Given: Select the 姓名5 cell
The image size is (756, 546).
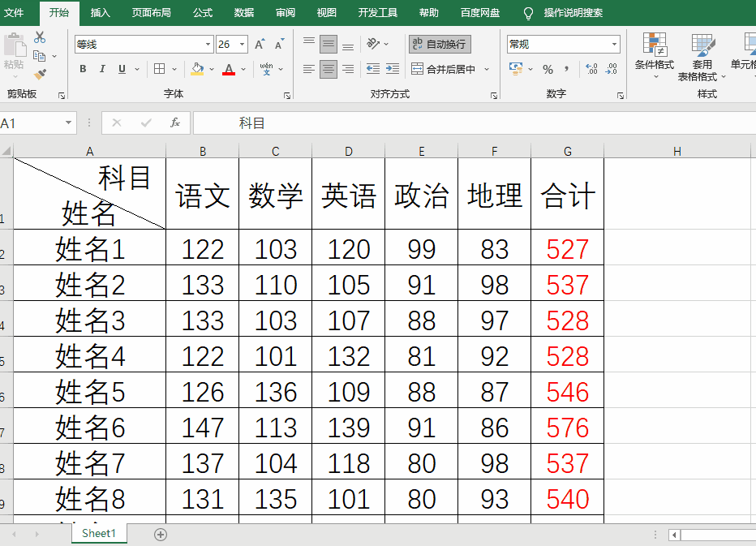Looking at the screenshot, I should tap(90, 390).
